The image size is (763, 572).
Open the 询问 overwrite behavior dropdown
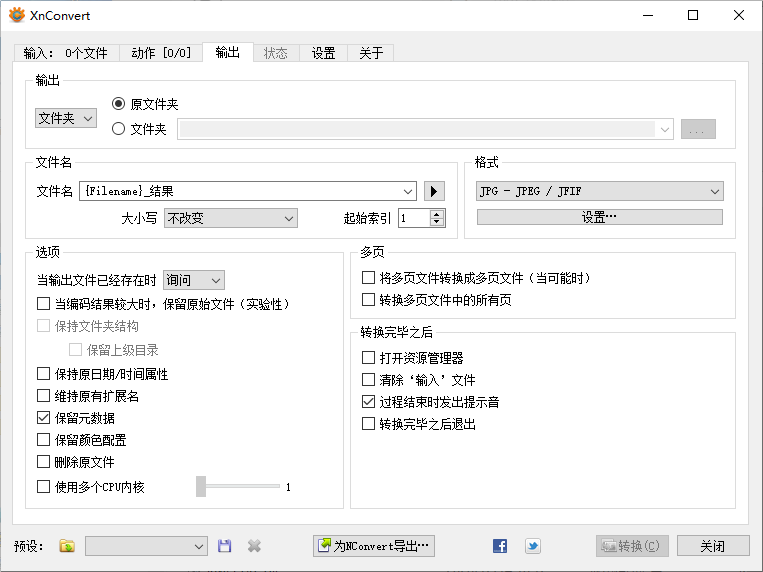(x=194, y=280)
